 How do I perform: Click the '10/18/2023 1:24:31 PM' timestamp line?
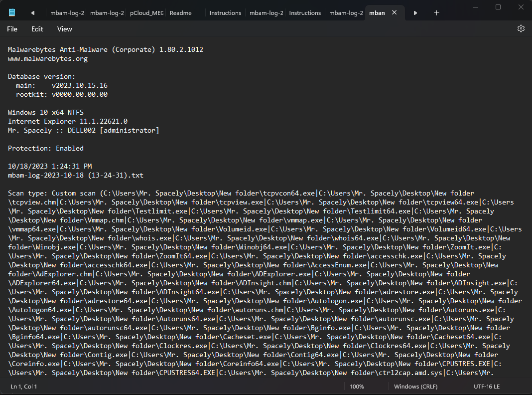coord(50,167)
